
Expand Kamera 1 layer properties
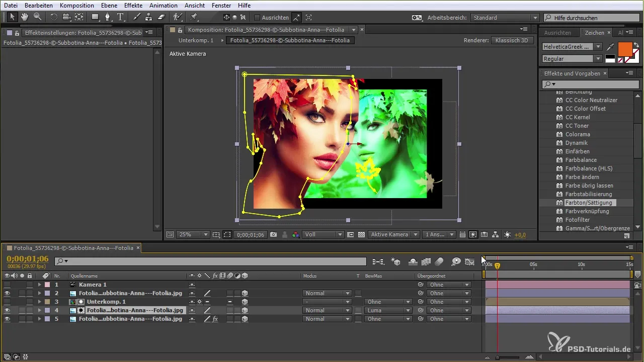click(39, 285)
